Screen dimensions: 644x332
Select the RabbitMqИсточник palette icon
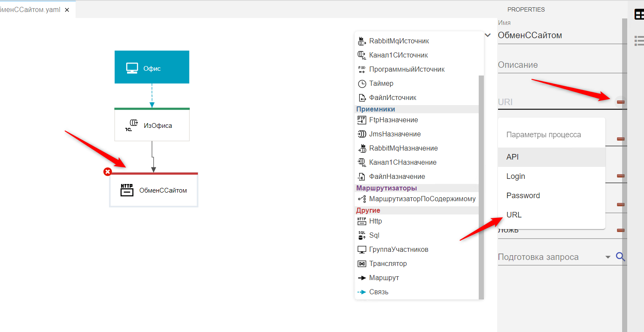361,41
